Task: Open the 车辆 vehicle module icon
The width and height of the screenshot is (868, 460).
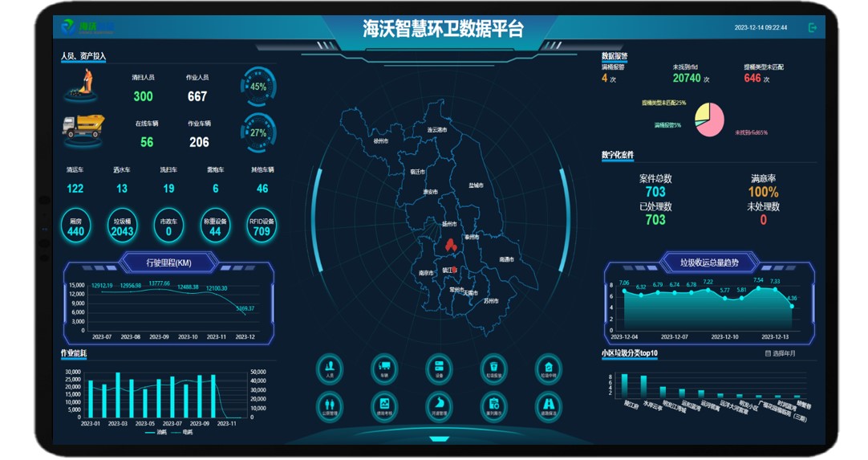Action: click(384, 368)
